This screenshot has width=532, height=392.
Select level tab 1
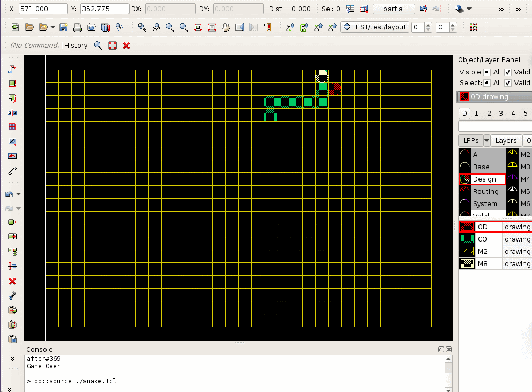pyautogui.click(x=476, y=114)
